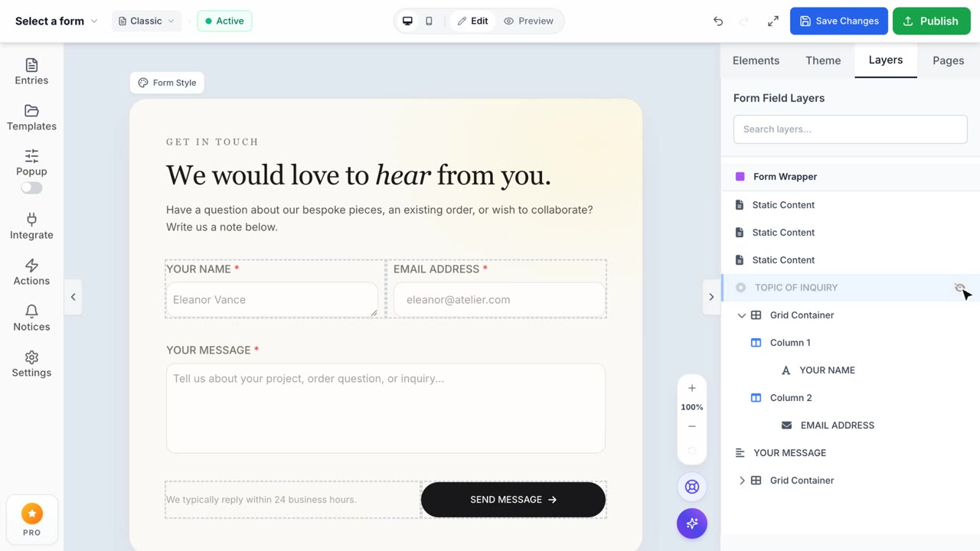Viewport: 980px width, 551px height.
Task: Open the Classic form type dropdown
Action: pyautogui.click(x=146, y=21)
